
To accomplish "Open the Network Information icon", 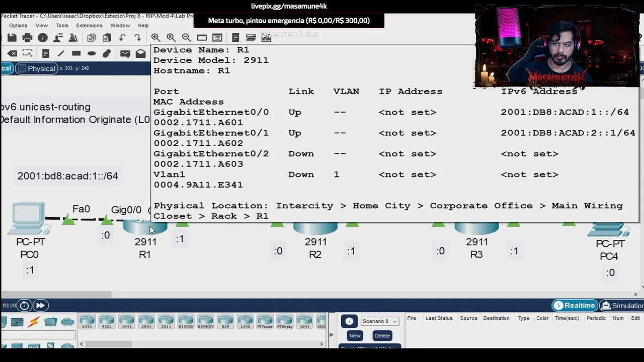I will pyautogui.click(x=43, y=38).
